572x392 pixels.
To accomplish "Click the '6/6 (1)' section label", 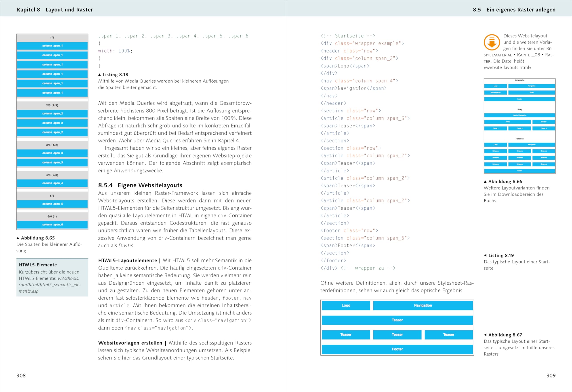I will tap(52, 216).
